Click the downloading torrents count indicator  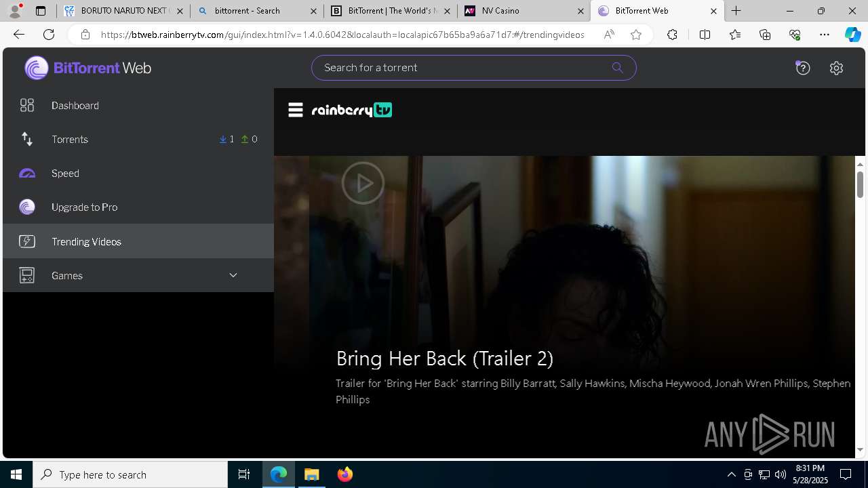pyautogui.click(x=226, y=139)
